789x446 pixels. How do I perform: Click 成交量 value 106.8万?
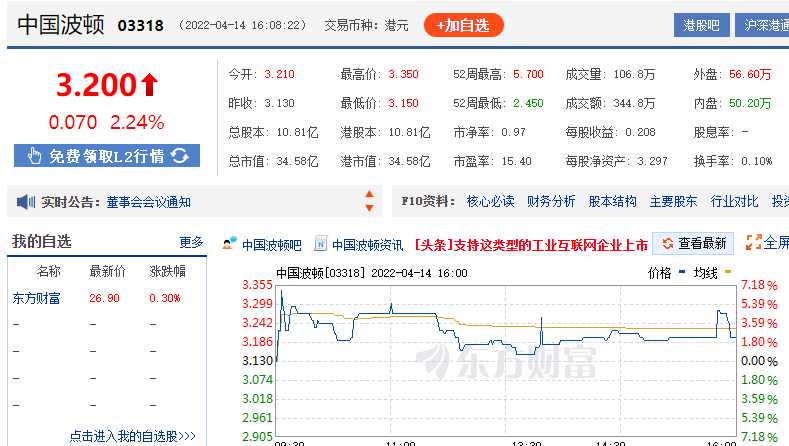[x=635, y=75]
